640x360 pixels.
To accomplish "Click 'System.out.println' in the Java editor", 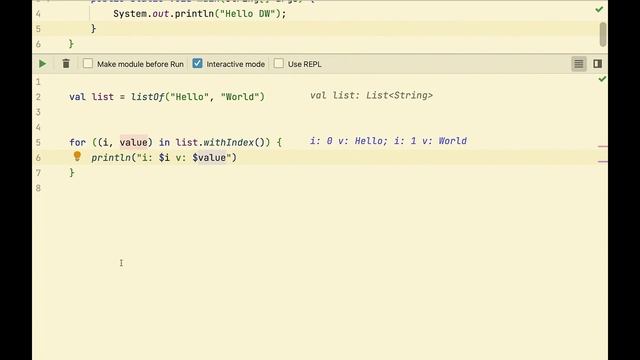I will coord(164,14).
